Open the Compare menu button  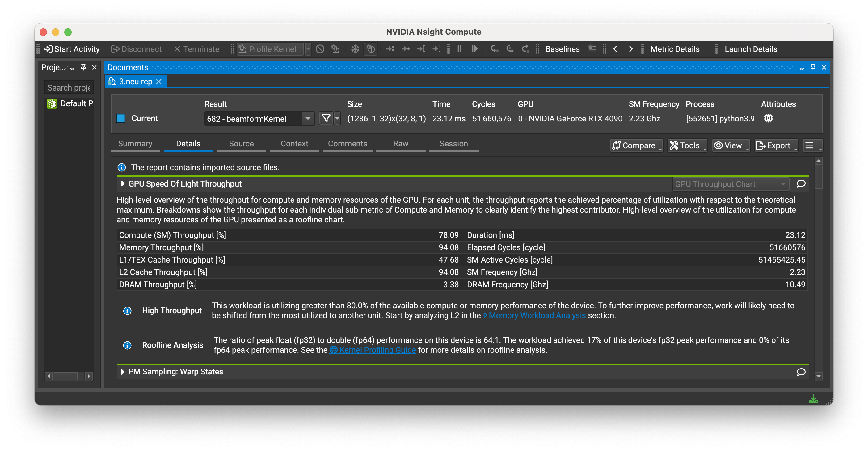pos(636,145)
